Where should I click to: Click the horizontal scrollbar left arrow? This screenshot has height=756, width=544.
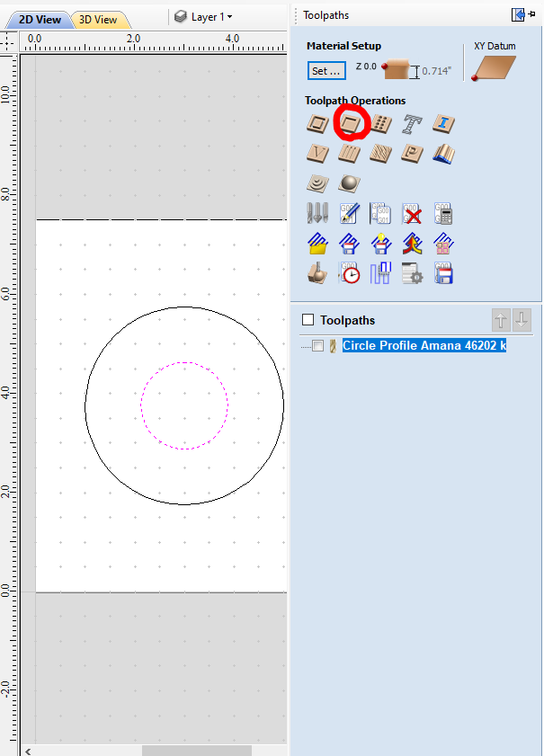pos(28,752)
